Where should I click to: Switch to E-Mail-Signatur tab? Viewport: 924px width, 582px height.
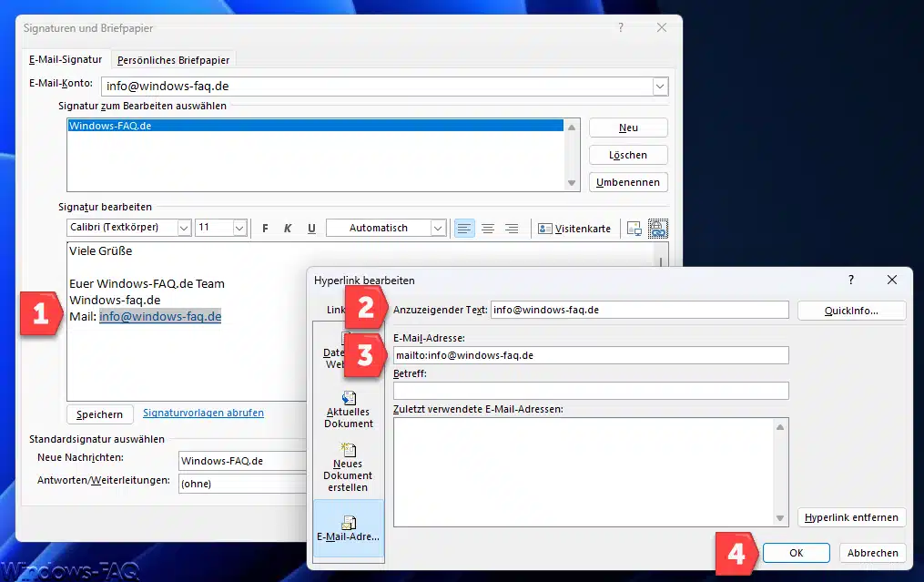pyautogui.click(x=66, y=59)
